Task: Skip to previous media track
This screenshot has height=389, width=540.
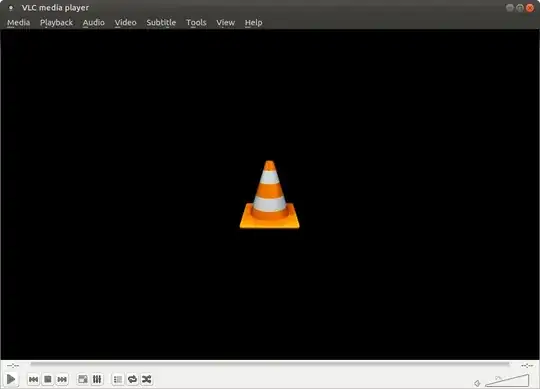Action: pos(33,379)
